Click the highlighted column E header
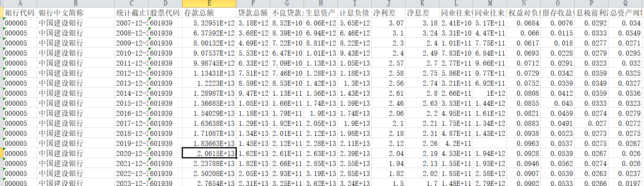The height and width of the screenshot is (186, 644). pyautogui.click(x=209, y=4)
